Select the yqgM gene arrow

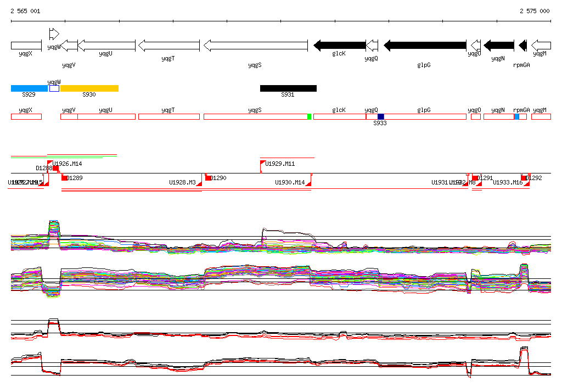pyautogui.click(x=541, y=46)
